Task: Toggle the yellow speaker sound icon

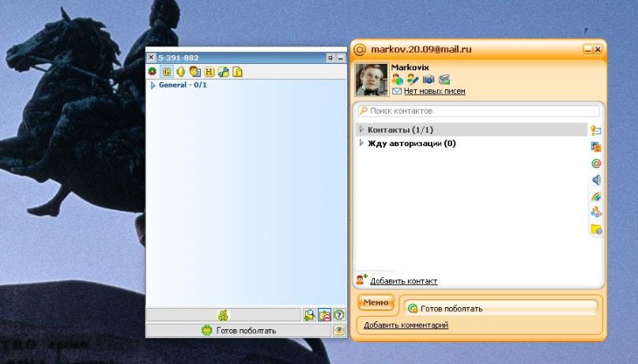Action: tap(180, 72)
